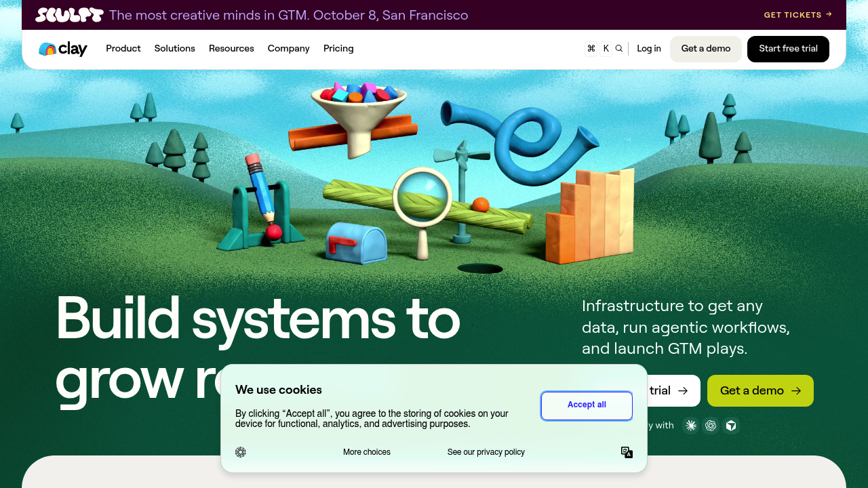This screenshot has height=488, width=868.
Task: Click the Log in link
Action: pyautogui.click(x=649, y=49)
